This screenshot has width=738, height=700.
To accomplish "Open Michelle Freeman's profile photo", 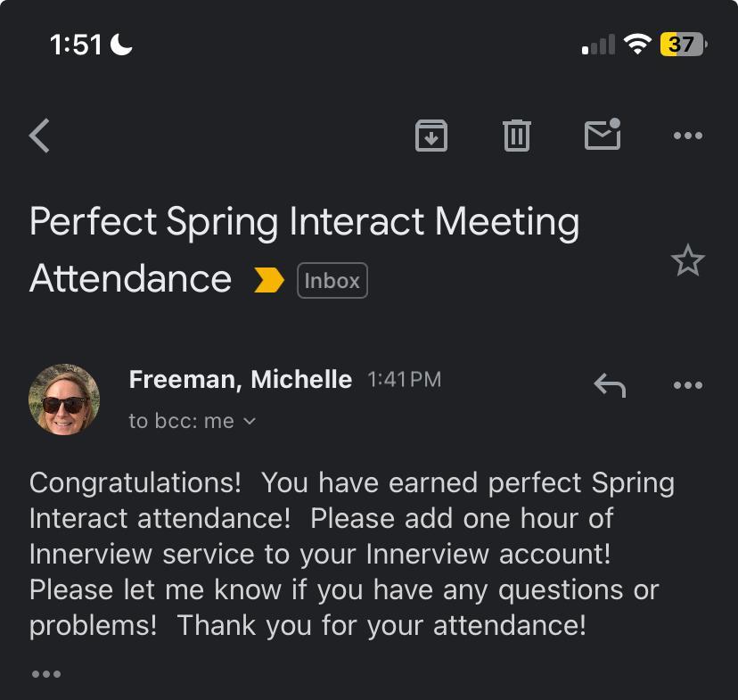I will (64, 399).
